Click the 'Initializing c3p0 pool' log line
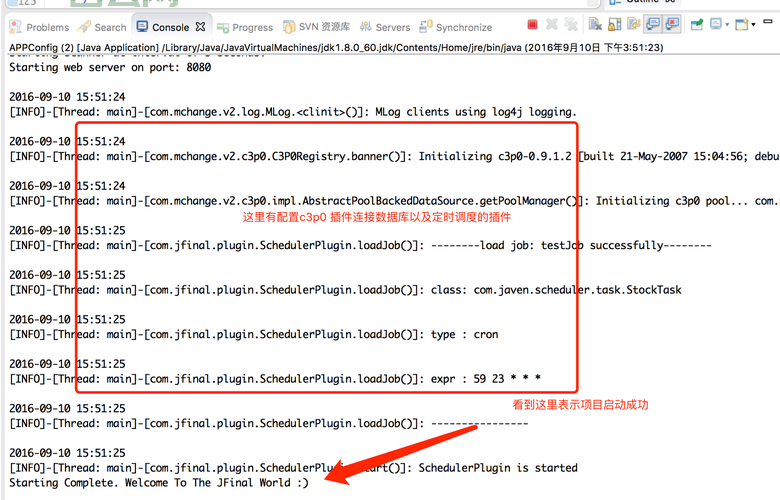Image resolution: width=780 pixels, height=500 pixels. pyautogui.click(x=394, y=201)
